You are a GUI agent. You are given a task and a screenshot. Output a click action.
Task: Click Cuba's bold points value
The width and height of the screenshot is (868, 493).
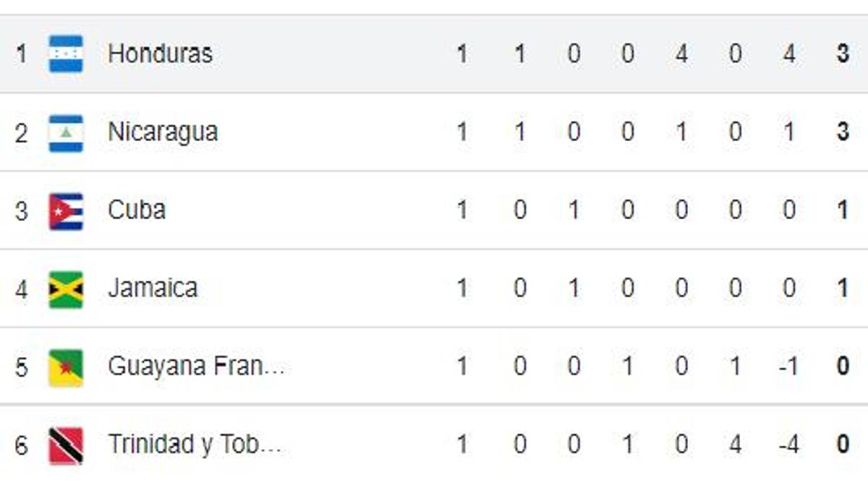point(843,210)
